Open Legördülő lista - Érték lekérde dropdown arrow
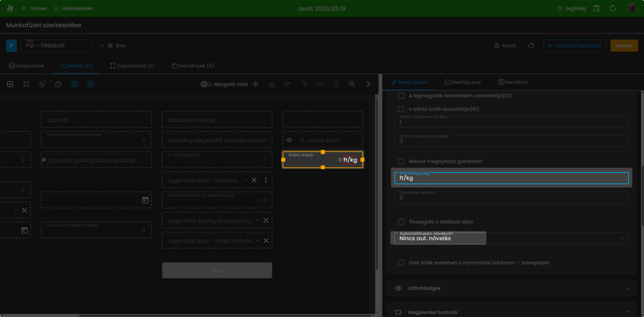 (x=257, y=241)
